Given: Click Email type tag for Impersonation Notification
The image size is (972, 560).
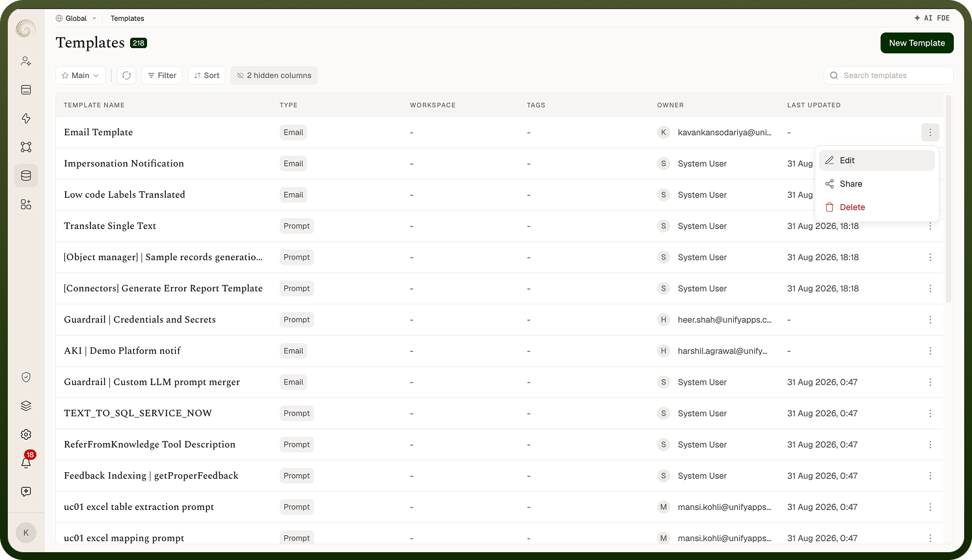Looking at the screenshot, I should click(x=293, y=164).
